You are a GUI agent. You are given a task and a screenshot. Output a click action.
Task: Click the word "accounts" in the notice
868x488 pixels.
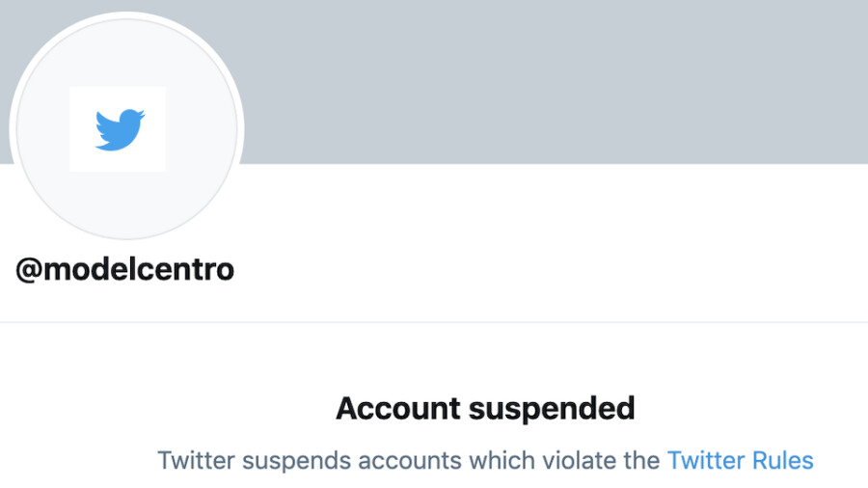398,460
